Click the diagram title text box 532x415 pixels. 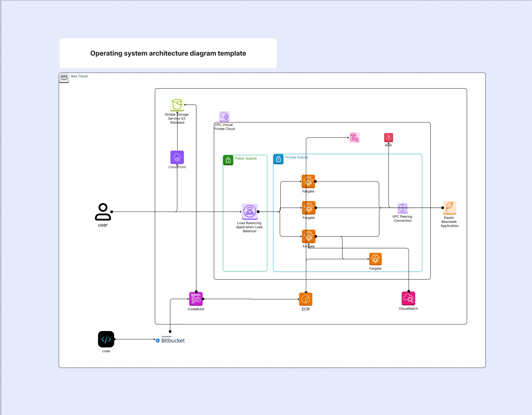pyautogui.click(x=168, y=53)
